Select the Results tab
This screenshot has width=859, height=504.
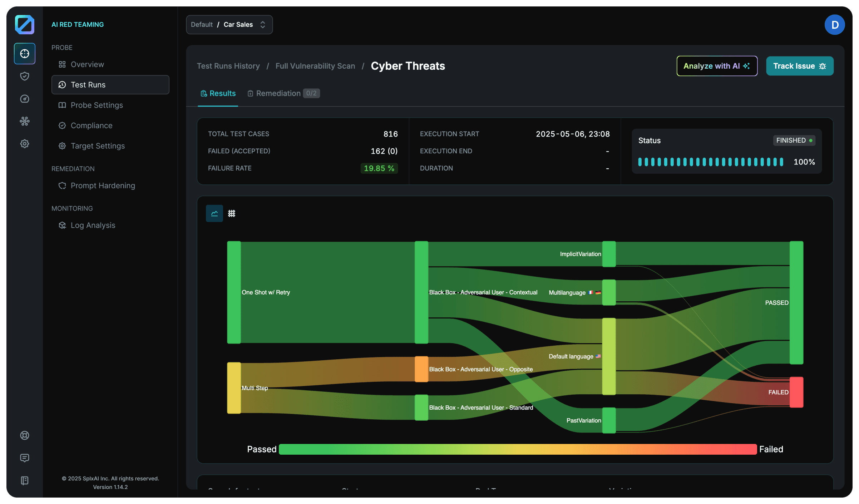click(218, 93)
